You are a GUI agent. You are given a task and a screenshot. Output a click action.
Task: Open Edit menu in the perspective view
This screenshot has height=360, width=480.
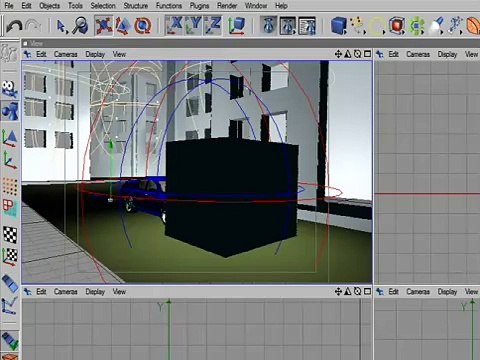pyautogui.click(x=41, y=54)
